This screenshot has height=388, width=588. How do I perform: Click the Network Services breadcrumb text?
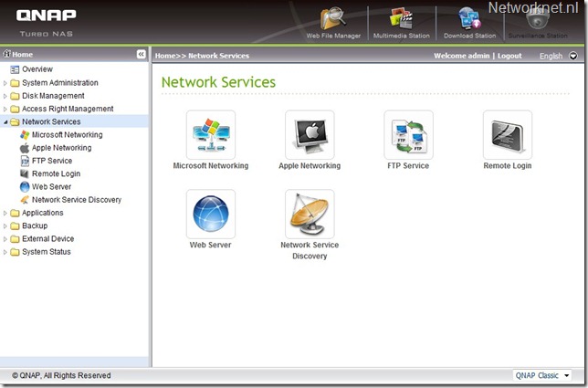click(218, 56)
